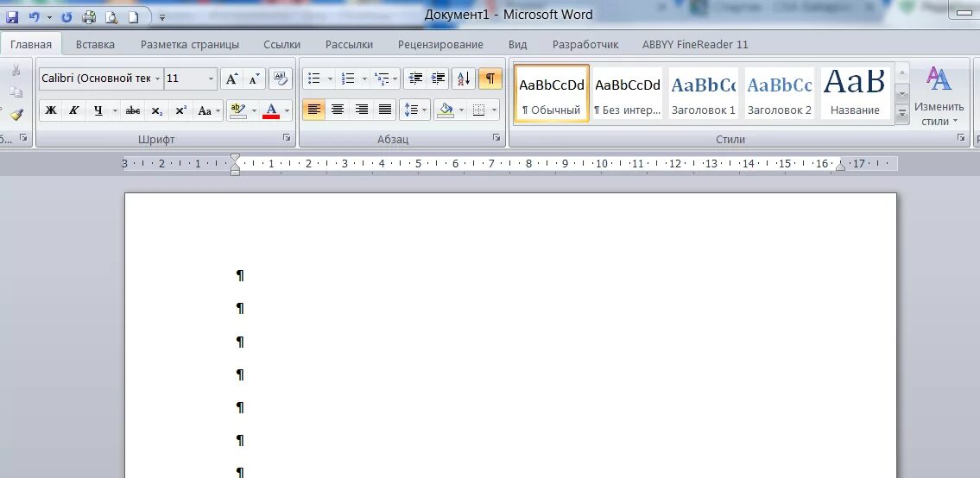The height and width of the screenshot is (478, 980).
Task: Open the font size dropdown
Action: (211, 79)
